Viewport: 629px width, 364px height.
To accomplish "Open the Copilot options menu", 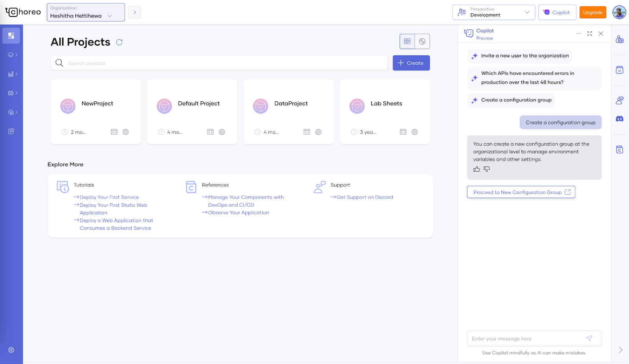I will coord(578,33).
